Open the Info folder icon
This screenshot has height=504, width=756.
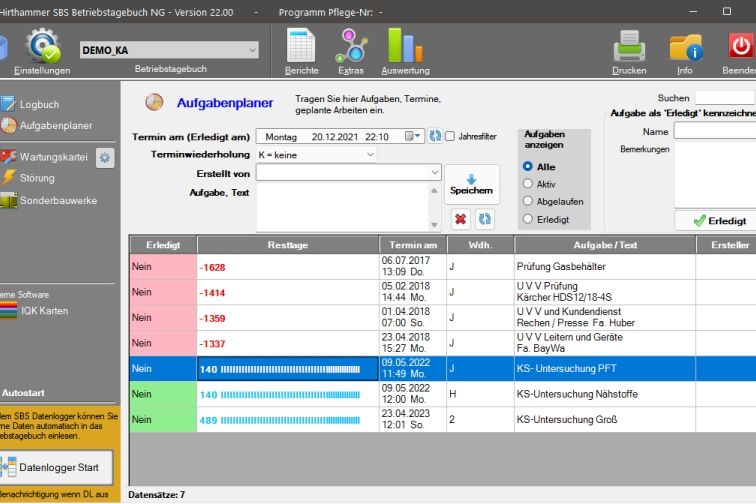tap(685, 47)
